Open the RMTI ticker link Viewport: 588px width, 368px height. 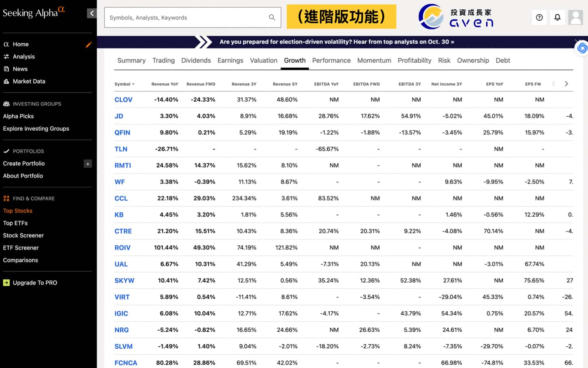click(122, 165)
